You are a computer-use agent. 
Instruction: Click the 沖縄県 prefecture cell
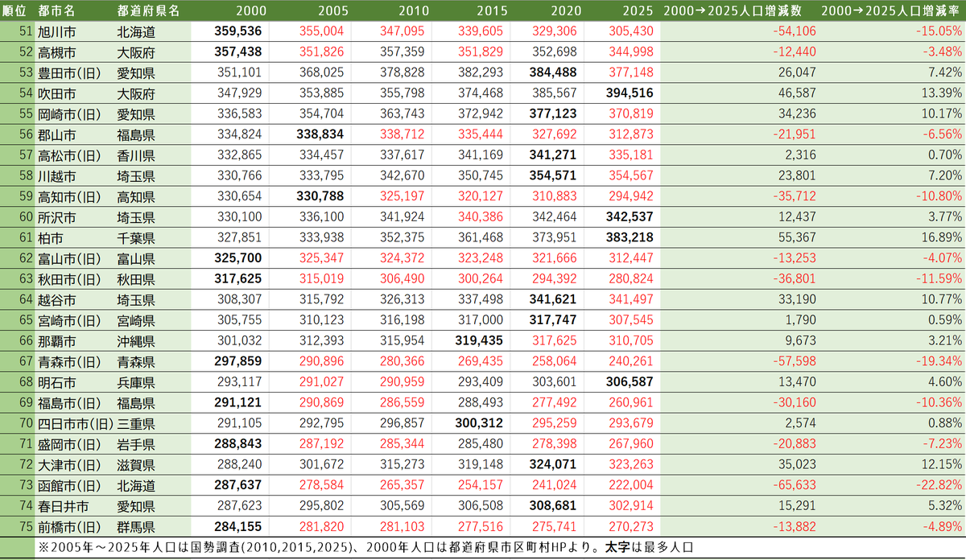pos(136,340)
